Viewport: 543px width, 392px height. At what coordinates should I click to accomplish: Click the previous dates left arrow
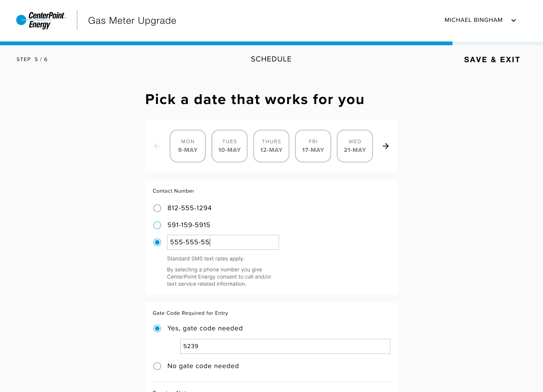point(157,146)
